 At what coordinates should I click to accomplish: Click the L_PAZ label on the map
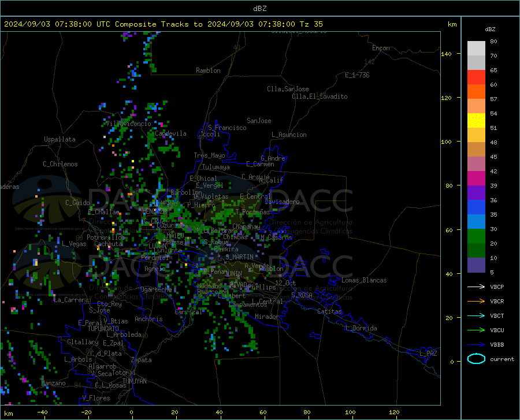point(428,354)
